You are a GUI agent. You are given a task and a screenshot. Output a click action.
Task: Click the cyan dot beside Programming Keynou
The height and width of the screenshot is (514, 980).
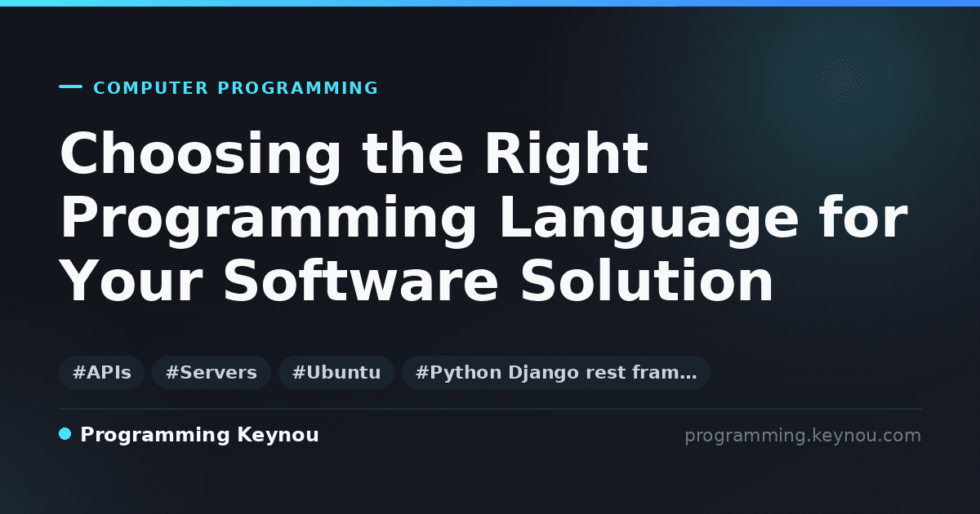[65, 434]
